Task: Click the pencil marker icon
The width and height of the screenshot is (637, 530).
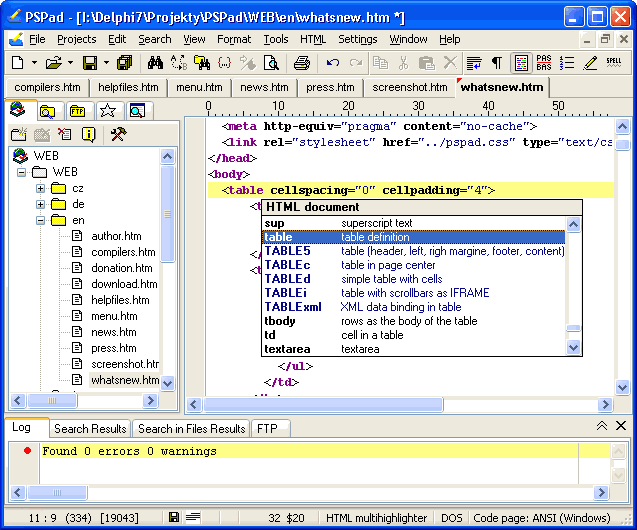Action: click(590, 63)
